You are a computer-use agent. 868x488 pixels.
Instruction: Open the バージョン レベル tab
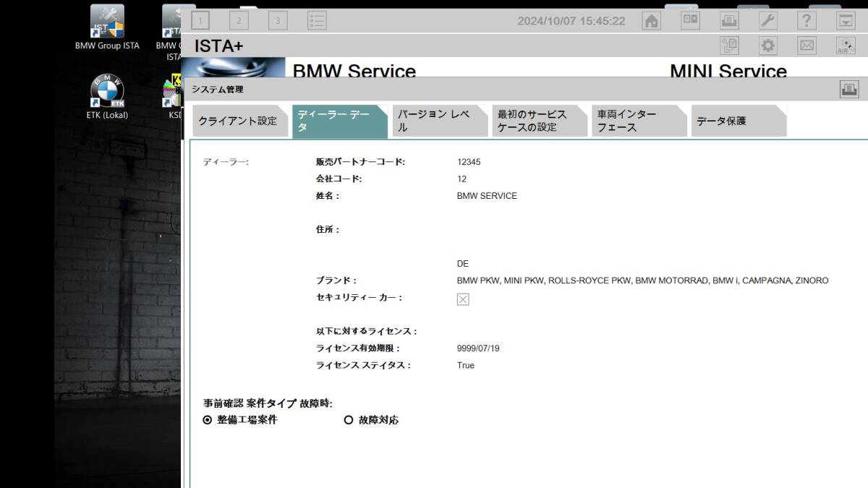click(440, 121)
